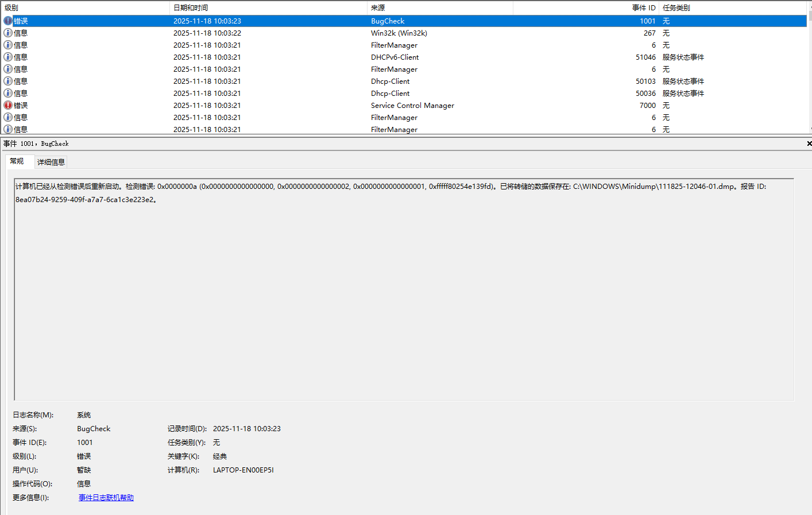
Task: Select the Service Control Manager source cell
Action: [x=412, y=105]
